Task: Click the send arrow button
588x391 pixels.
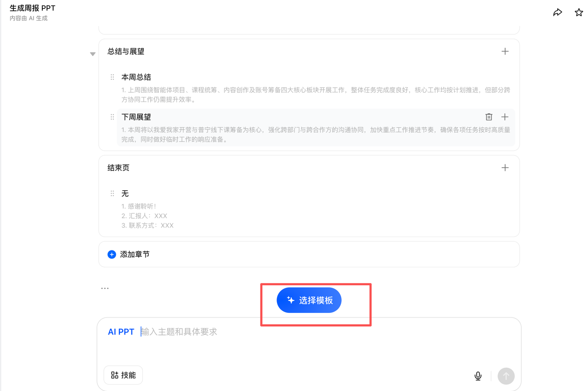Action: [x=506, y=376]
